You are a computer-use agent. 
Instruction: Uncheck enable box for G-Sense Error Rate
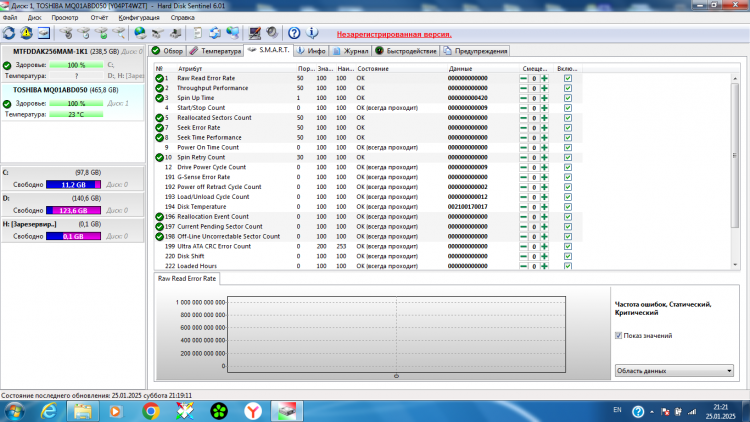[568, 177]
